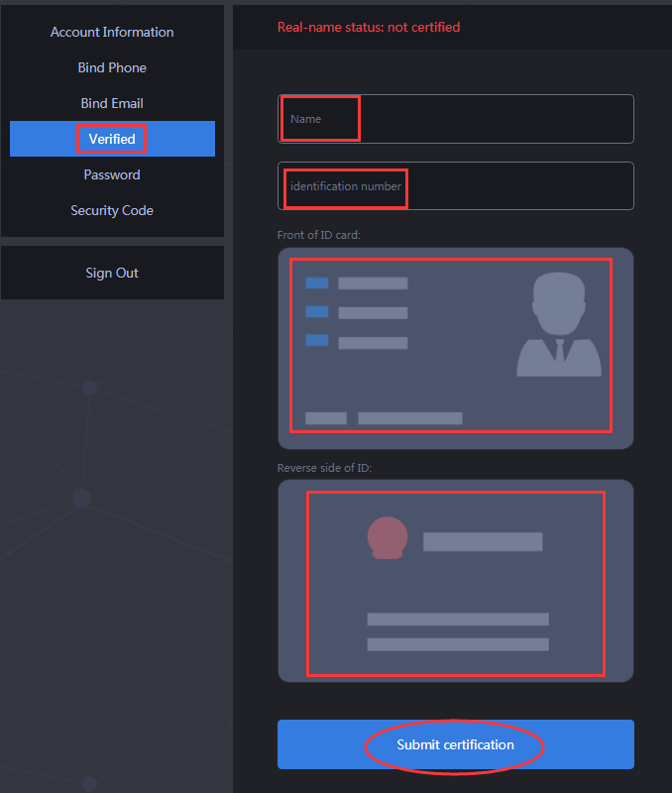Viewport: 672px width, 793px height.
Task: Go to Bind Phone settings
Action: coord(112,68)
